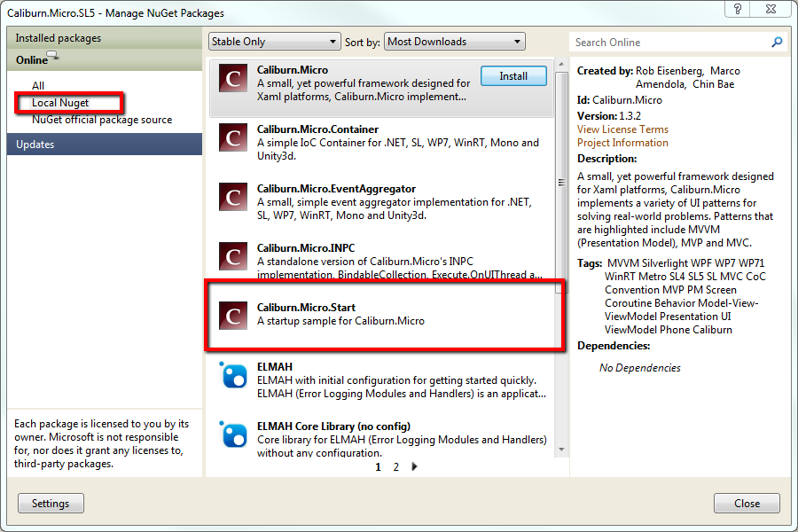Click the Caliburn.Micro.INPC package icon
Screen dimensions: 798x532
233,256
